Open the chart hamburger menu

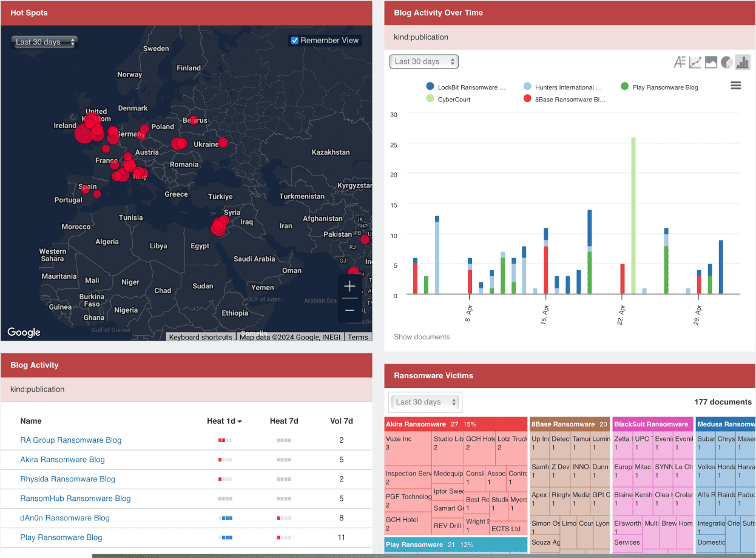click(736, 86)
